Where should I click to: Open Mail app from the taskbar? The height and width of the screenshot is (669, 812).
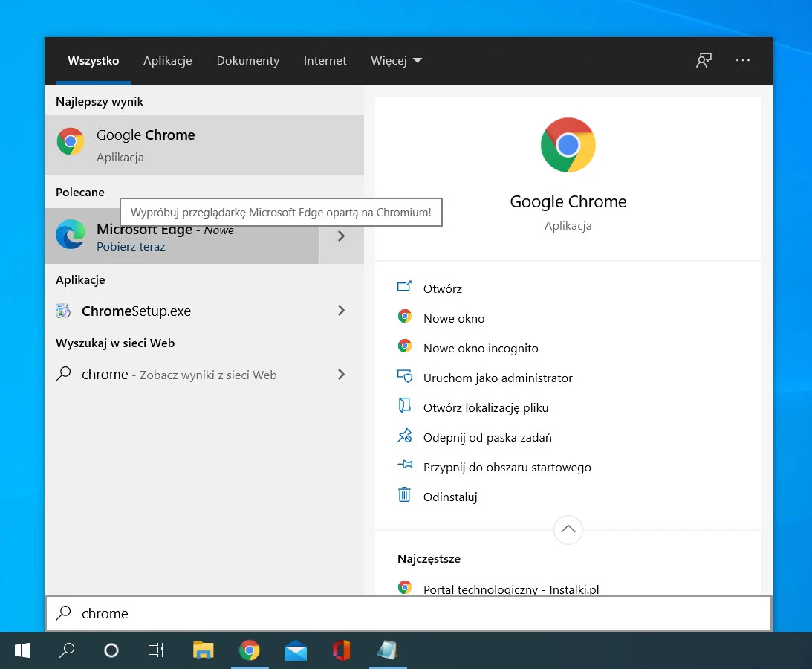point(296,651)
